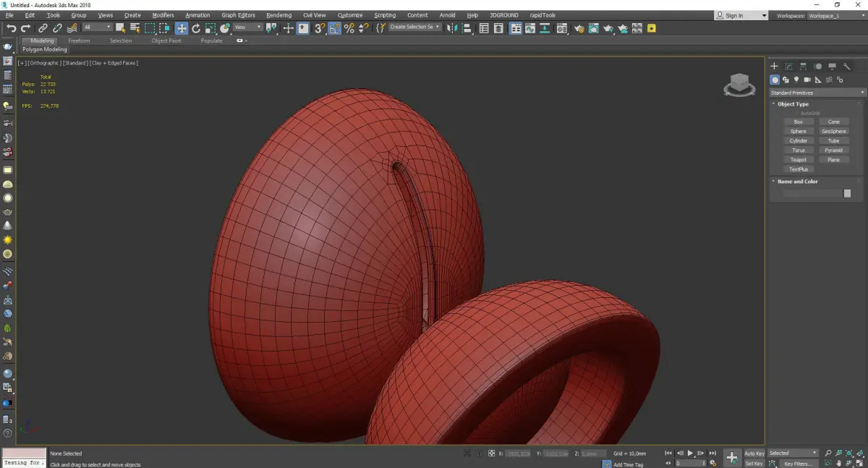The image size is (868, 468).
Task: Click the Play Animation button
Action: pos(690,454)
